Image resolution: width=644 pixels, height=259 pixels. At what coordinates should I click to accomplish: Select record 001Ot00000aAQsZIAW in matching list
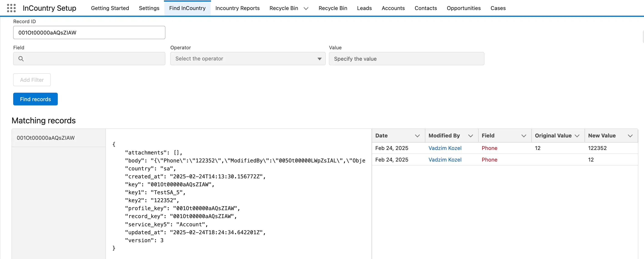(46, 138)
